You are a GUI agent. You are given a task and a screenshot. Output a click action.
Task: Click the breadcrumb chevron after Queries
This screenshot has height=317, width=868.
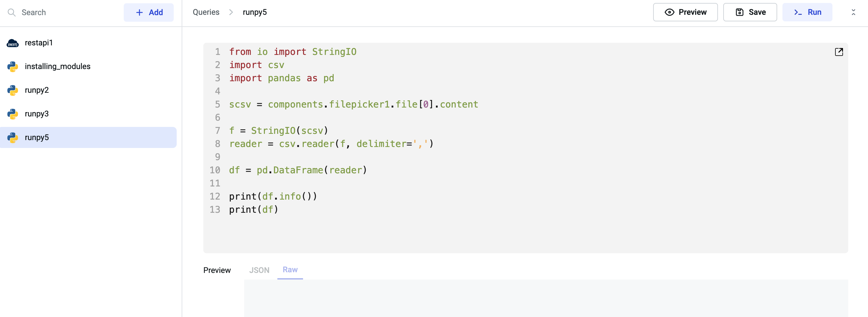tap(231, 12)
